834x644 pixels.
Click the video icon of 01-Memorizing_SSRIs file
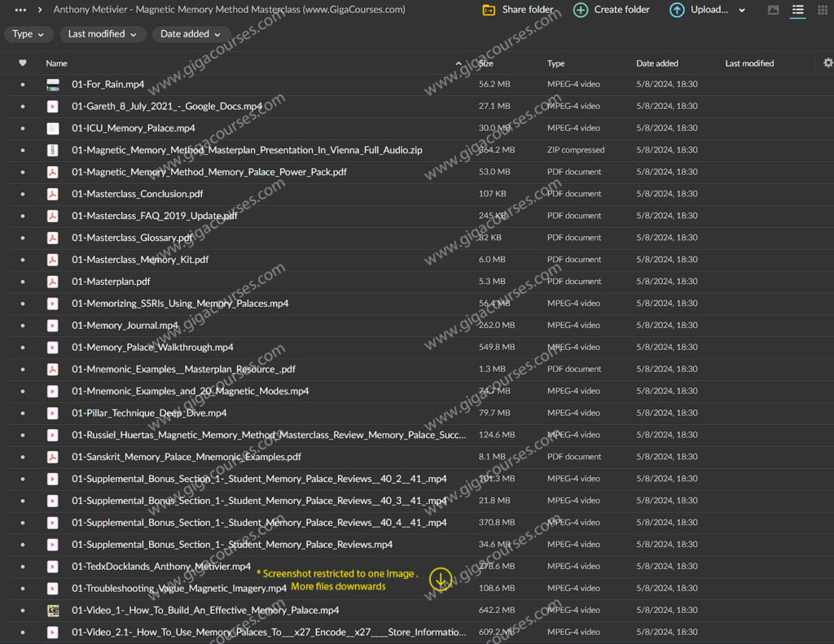coord(53,304)
